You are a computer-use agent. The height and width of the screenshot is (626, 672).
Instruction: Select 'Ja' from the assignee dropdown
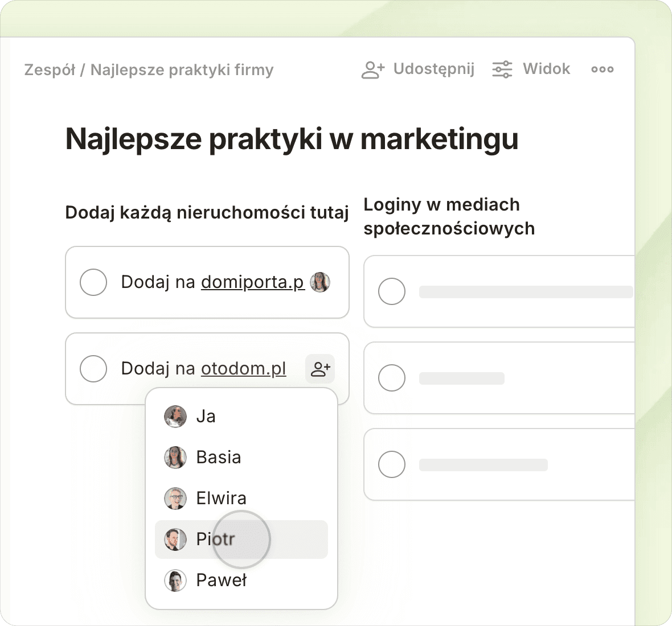pos(206,417)
